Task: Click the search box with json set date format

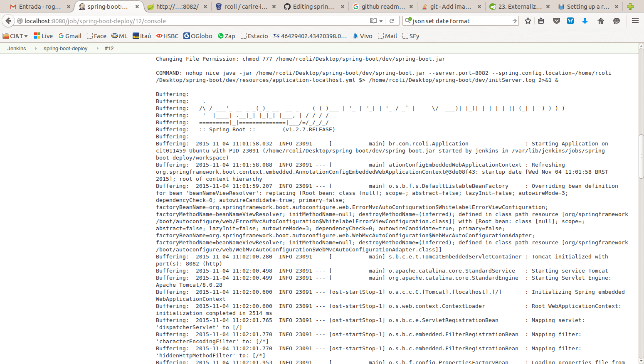Action: [x=461, y=21]
